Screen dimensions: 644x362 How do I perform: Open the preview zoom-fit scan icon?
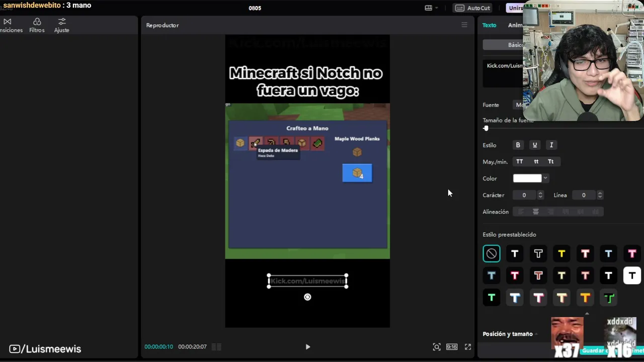(x=437, y=347)
